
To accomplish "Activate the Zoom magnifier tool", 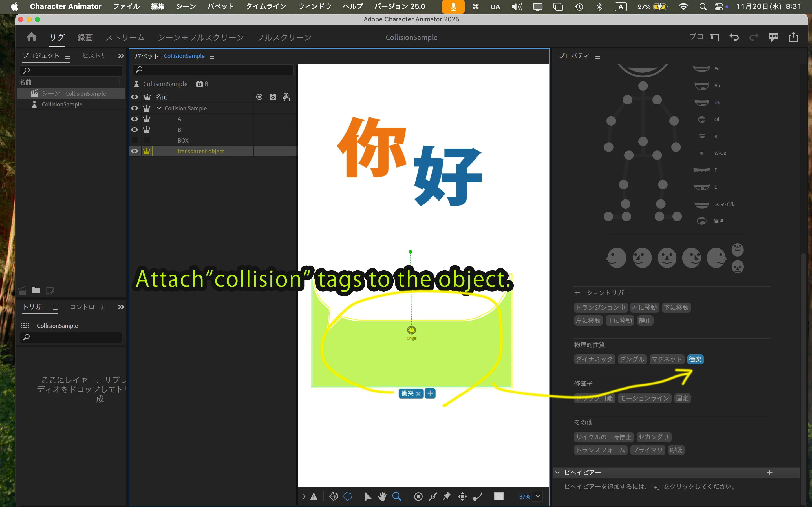I will point(397,496).
